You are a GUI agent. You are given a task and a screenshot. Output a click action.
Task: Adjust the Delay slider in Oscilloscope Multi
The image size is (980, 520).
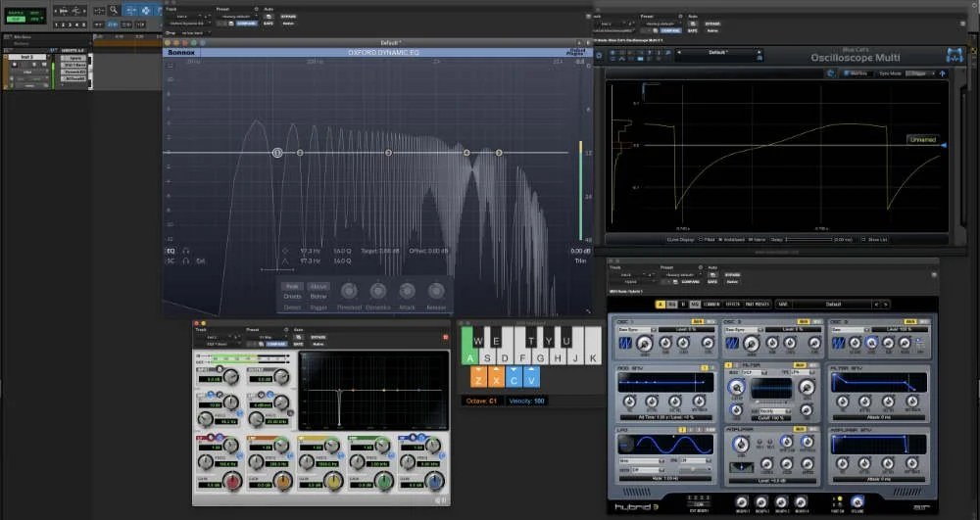tap(809, 239)
